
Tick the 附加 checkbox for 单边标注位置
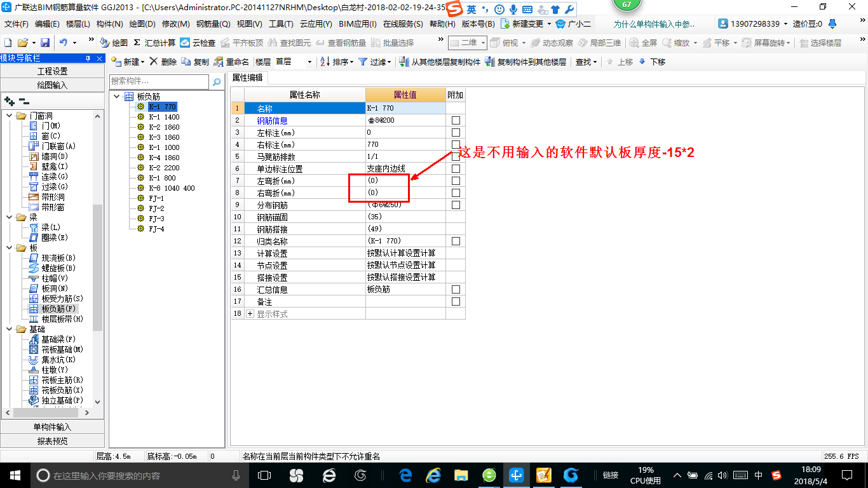pos(456,168)
